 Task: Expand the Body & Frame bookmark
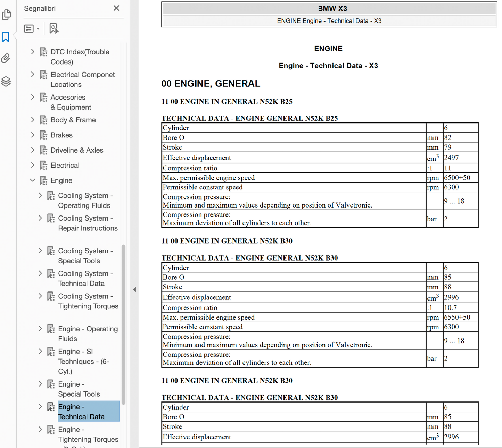(x=33, y=120)
